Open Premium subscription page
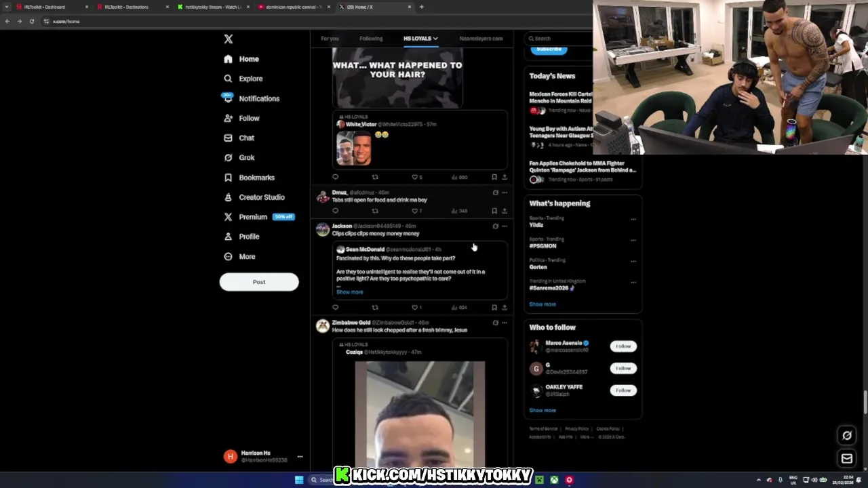 [x=258, y=217]
